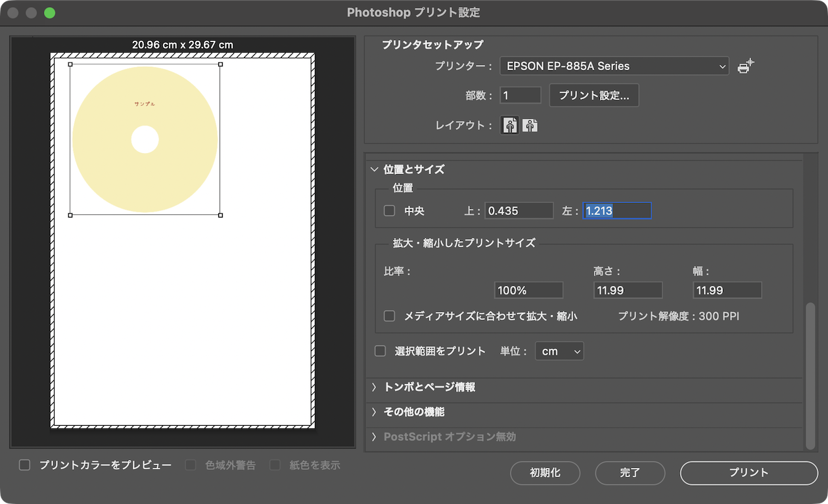Click the add printer icon
This screenshot has width=828, height=504.
[745, 66]
